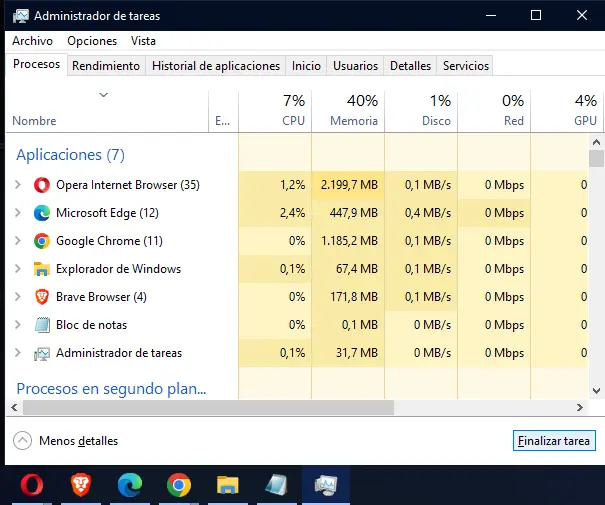Click the Explorador de Windows folder icon
This screenshot has width=605, height=505.
click(x=42, y=269)
